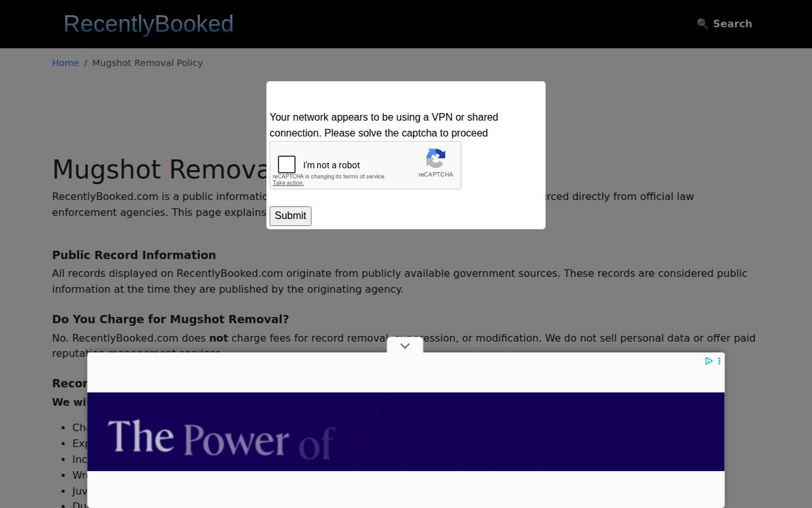Check the I'm not a robot box

287,164
